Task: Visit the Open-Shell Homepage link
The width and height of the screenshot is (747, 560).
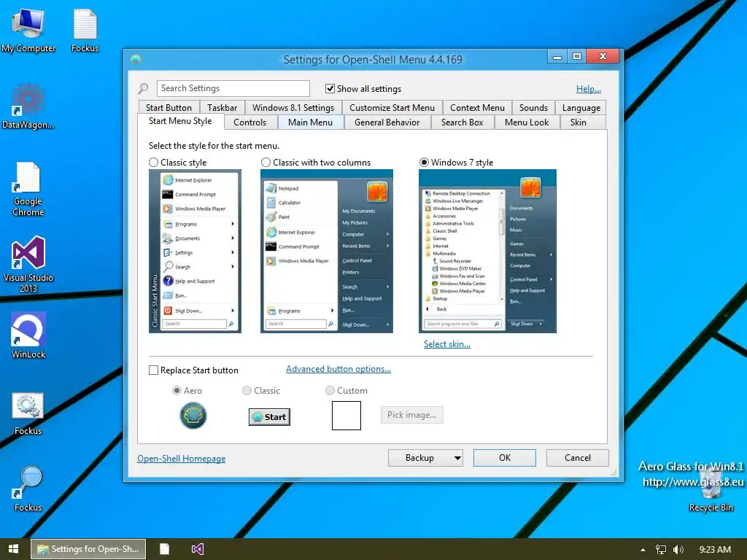Action: pos(182,459)
